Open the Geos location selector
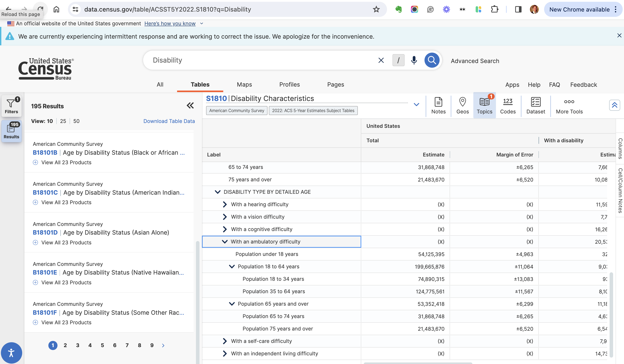Viewport: 624px width, 364px height. 462,105
